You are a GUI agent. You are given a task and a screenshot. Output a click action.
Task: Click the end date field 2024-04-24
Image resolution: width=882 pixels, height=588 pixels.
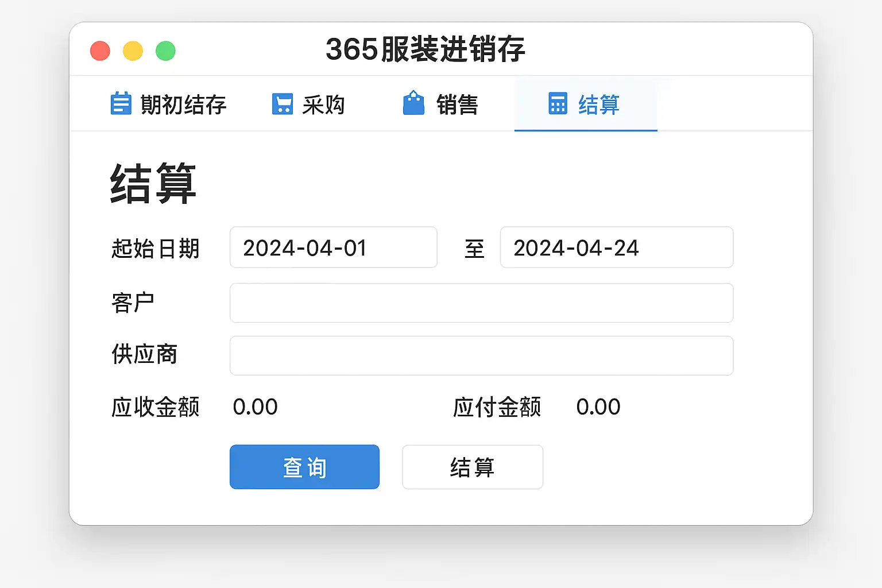coord(616,247)
